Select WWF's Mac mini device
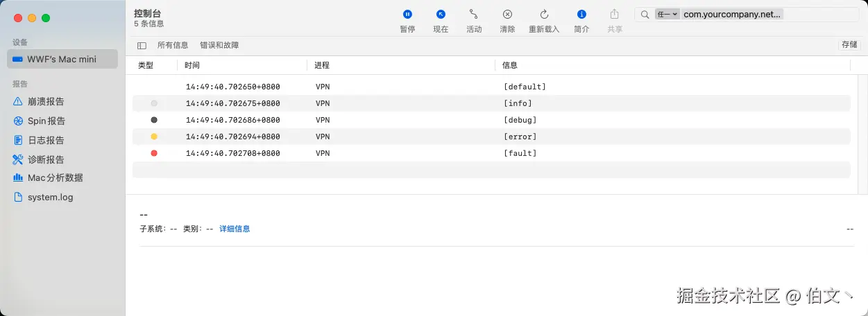The image size is (868, 316). 61,59
